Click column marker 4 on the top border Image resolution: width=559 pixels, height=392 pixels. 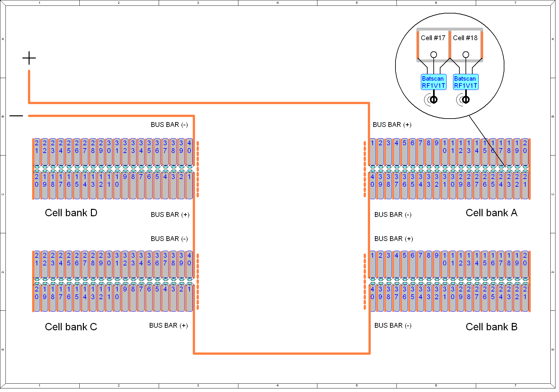point(278,3)
